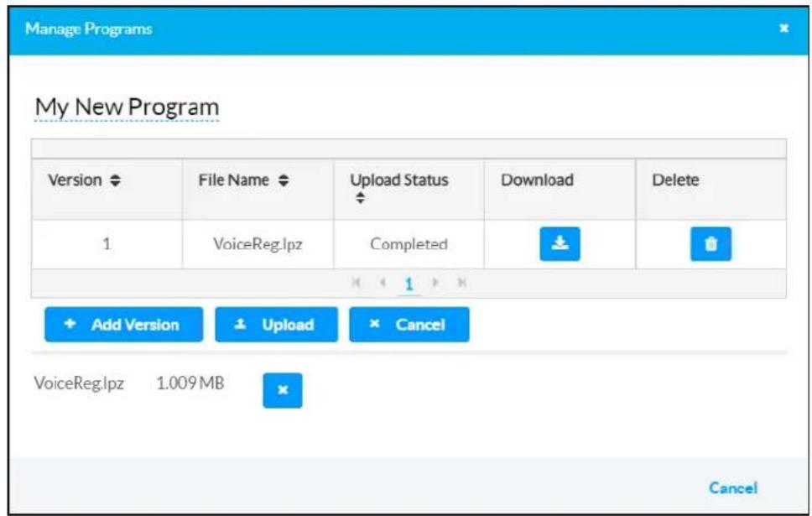Click VoiceReg.lpz in the upload queue
Viewport: 812px width, 516px height.
tap(79, 383)
